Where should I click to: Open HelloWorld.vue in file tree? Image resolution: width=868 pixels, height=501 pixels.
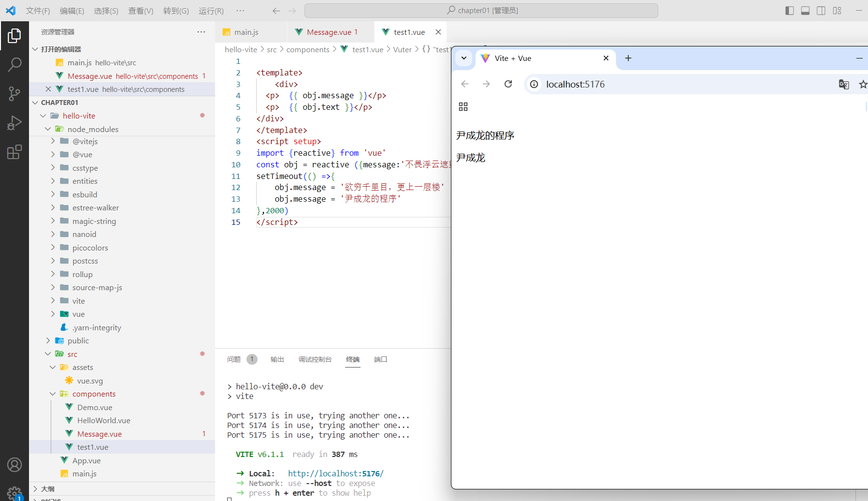(x=103, y=420)
